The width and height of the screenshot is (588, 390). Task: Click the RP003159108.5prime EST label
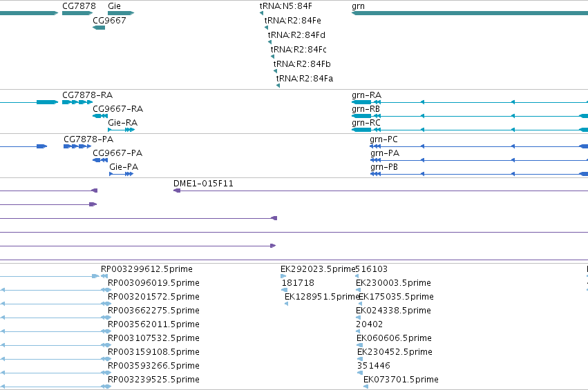point(153,352)
